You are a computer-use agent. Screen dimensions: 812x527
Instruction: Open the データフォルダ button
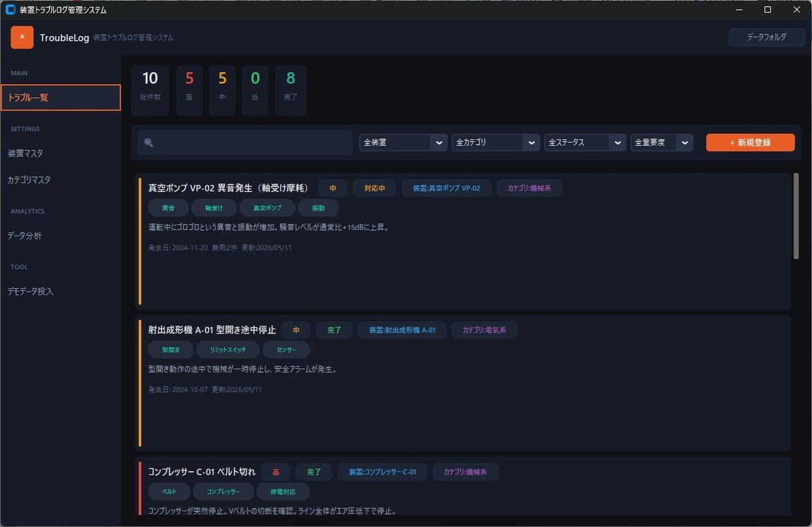(x=766, y=37)
